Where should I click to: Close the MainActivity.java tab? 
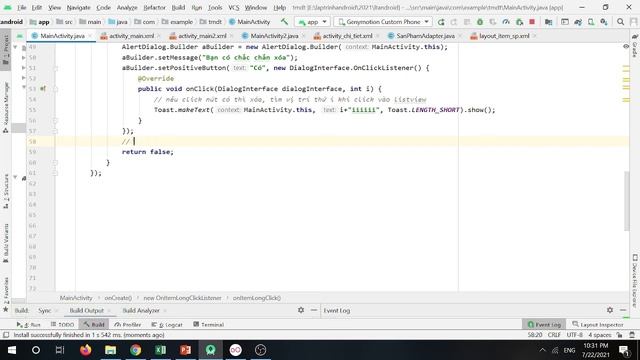[90, 36]
